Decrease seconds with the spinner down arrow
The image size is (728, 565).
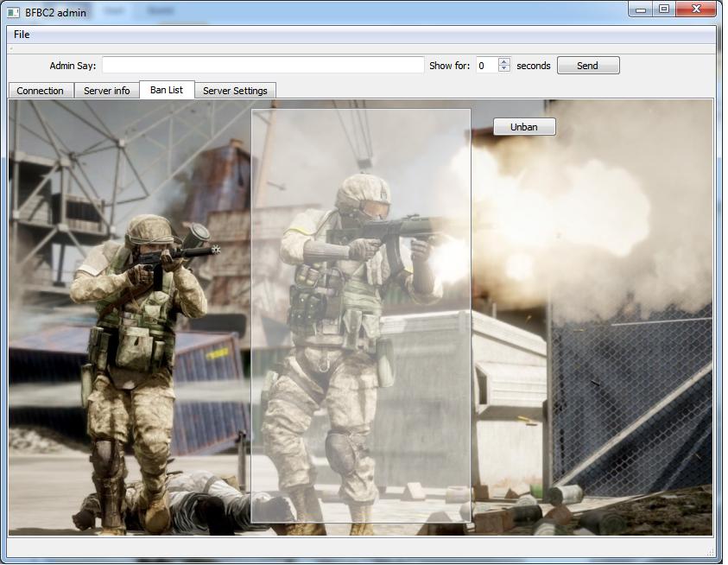click(504, 69)
